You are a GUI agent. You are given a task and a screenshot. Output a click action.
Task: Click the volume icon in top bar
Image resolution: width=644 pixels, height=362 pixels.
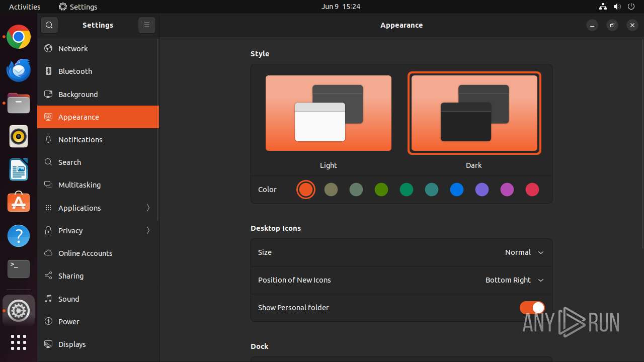pyautogui.click(x=617, y=7)
